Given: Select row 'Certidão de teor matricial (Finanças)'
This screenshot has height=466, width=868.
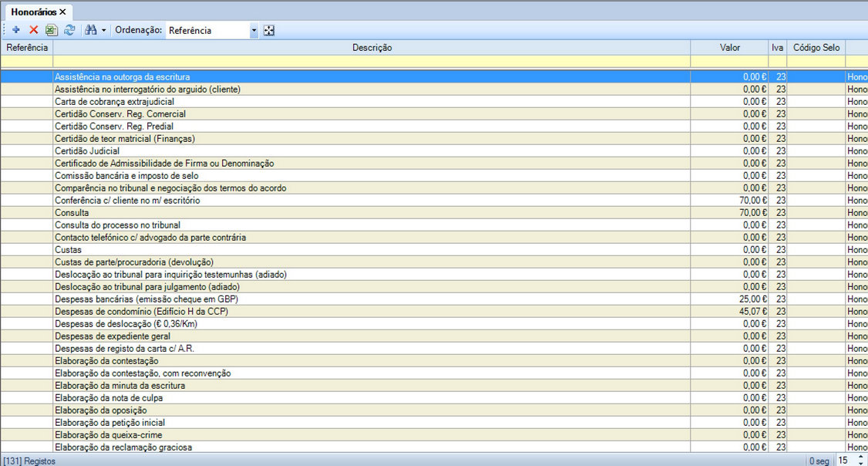Looking at the screenshot, I should pyautogui.click(x=434, y=139).
